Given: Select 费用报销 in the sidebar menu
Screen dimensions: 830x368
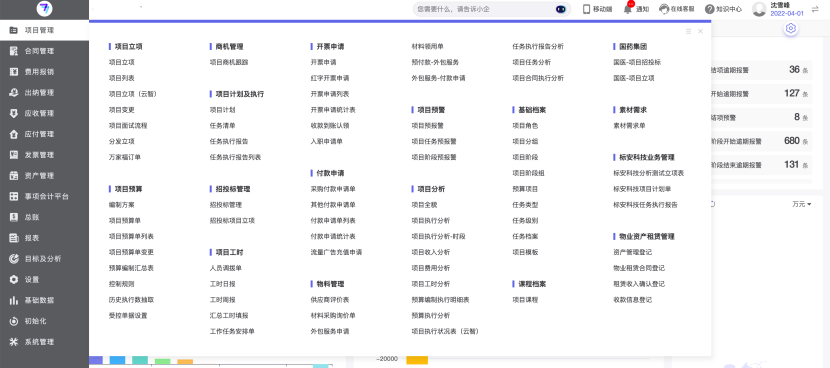Looking at the screenshot, I should [39, 72].
